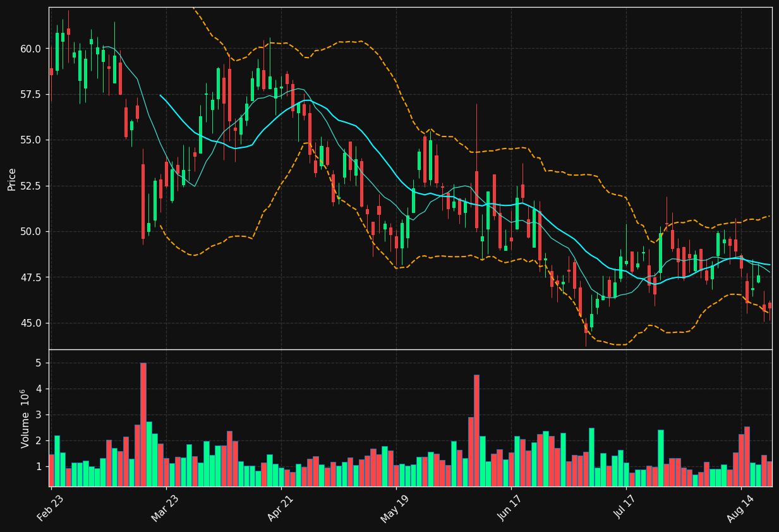Screen dimensions: 779x532
Task: Click the Mar 23 date label
Action: click(165, 508)
